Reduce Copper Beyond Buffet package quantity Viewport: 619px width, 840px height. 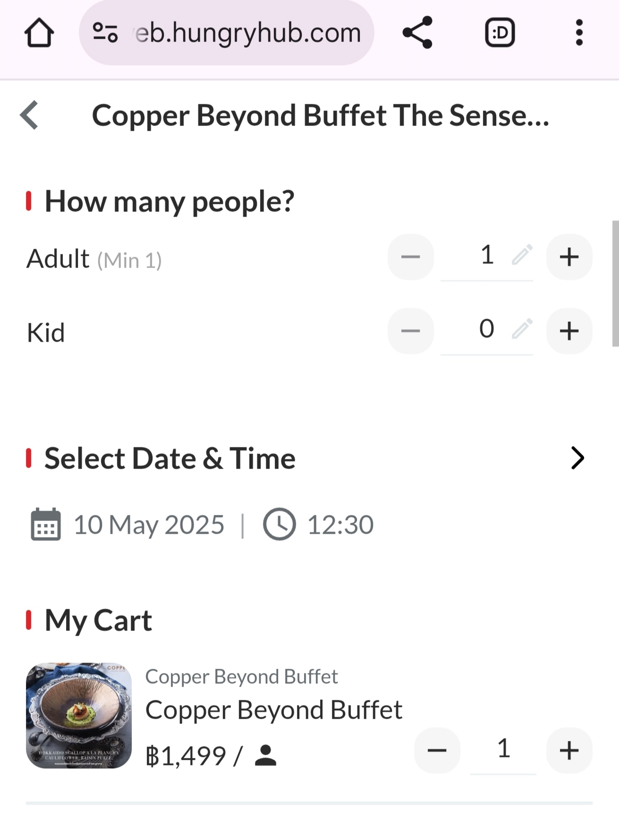[437, 750]
